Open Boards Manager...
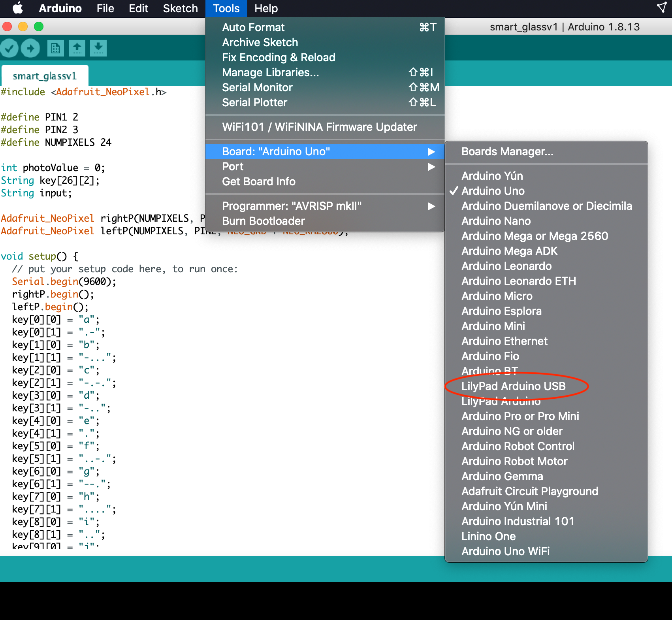The width and height of the screenshot is (672, 620). (546, 151)
